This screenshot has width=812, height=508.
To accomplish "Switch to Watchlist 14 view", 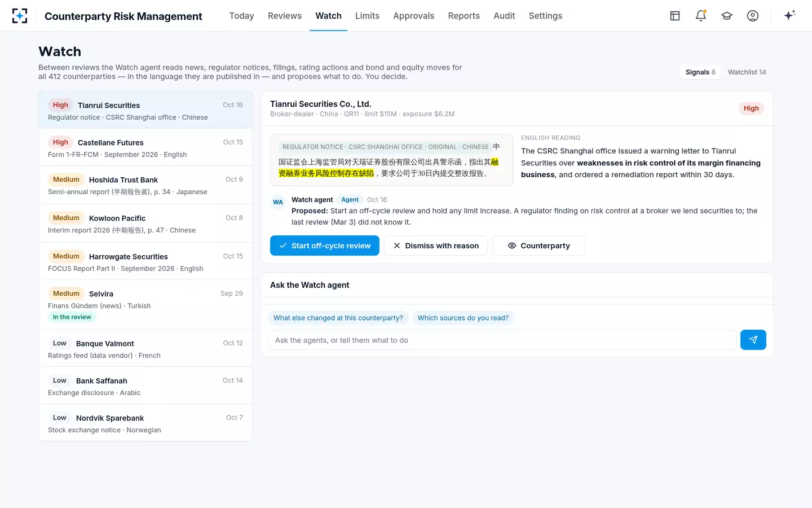I will [x=747, y=72].
